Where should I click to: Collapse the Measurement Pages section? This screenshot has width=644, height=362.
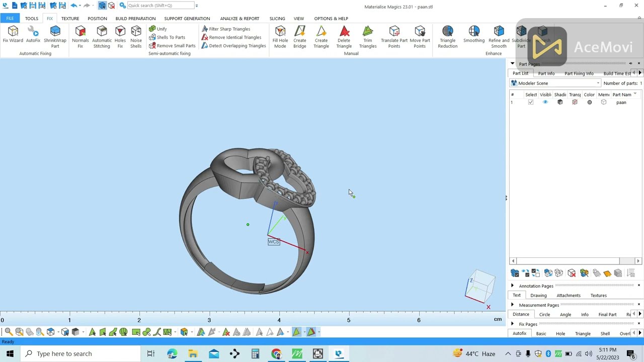point(512,305)
